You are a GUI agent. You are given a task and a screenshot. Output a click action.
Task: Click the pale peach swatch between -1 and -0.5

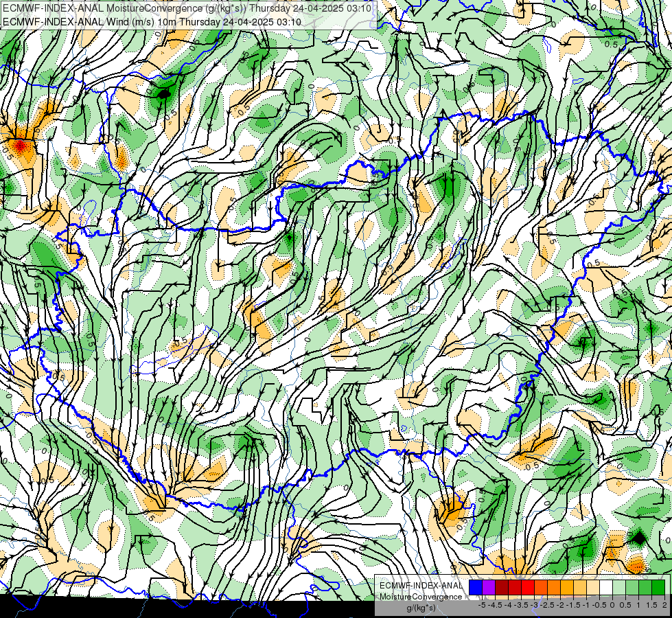tap(593, 588)
